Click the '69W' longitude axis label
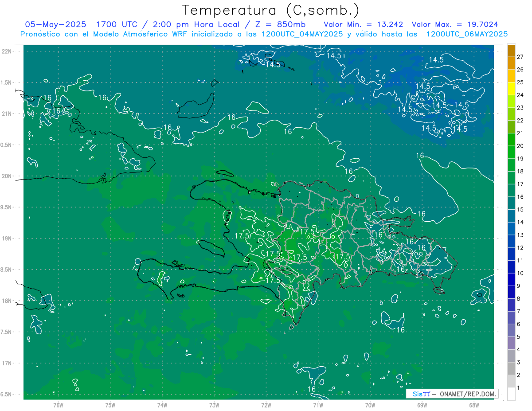The width and height of the screenshot is (532, 411). pos(422,405)
